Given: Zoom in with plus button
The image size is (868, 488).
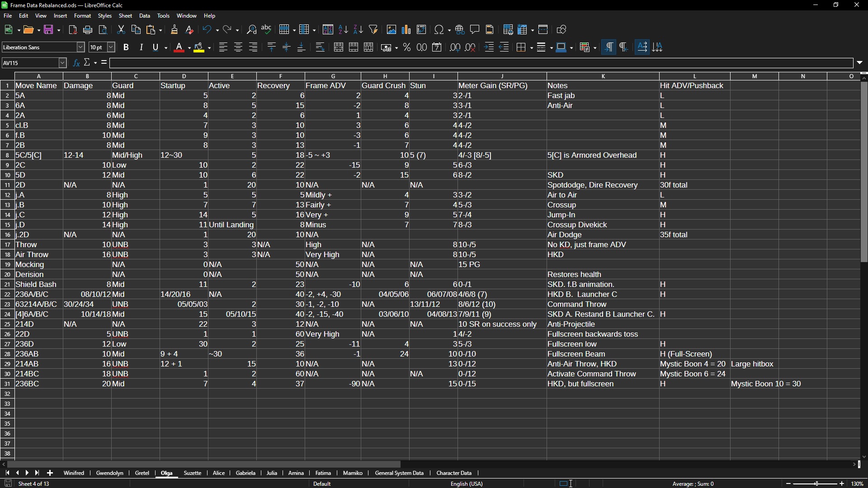Looking at the screenshot, I should [842, 484].
